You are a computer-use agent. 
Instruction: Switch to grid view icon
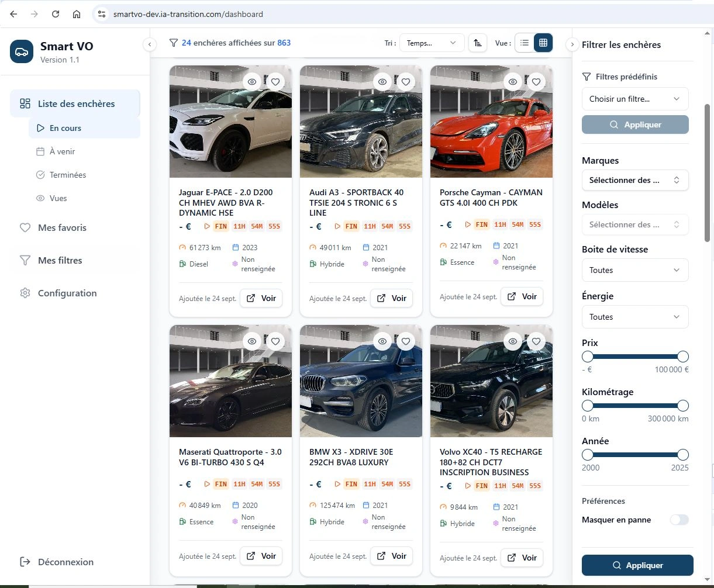pyautogui.click(x=543, y=43)
